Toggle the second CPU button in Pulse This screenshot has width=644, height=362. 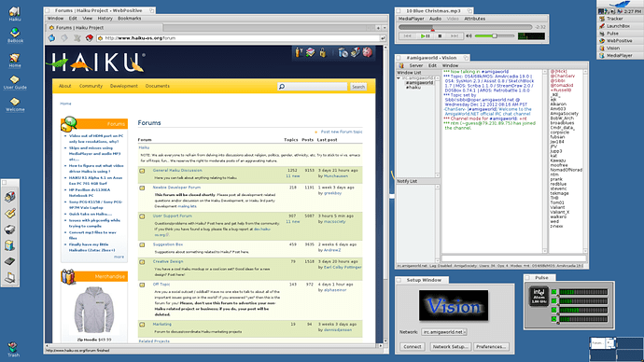point(554,300)
